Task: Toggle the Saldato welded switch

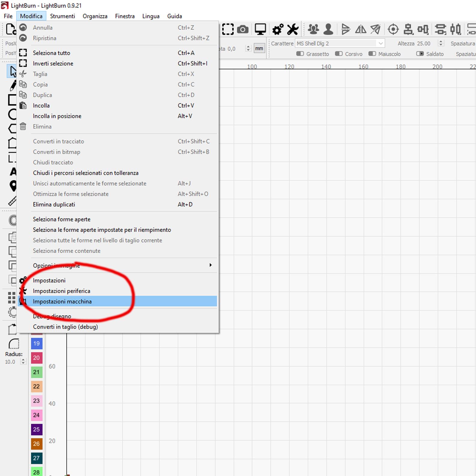Action: pyautogui.click(x=420, y=54)
